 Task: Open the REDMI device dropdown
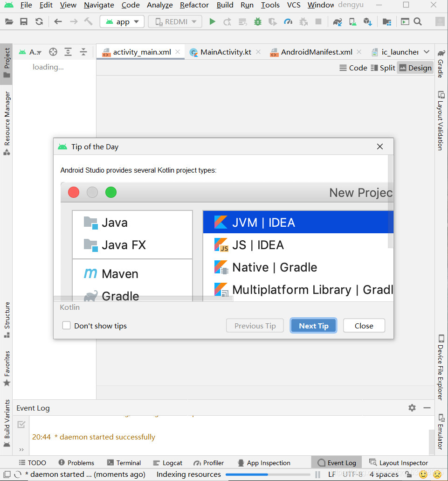point(175,21)
